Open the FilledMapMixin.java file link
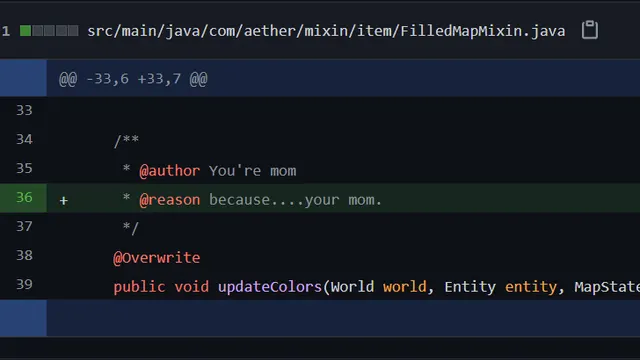The image size is (640, 360). point(326,31)
